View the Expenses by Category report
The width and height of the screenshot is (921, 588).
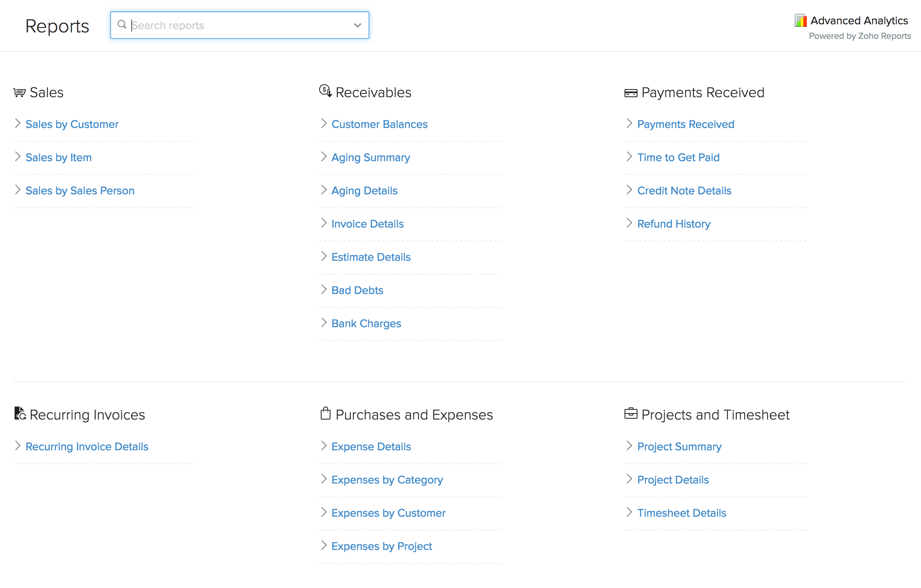[387, 480]
